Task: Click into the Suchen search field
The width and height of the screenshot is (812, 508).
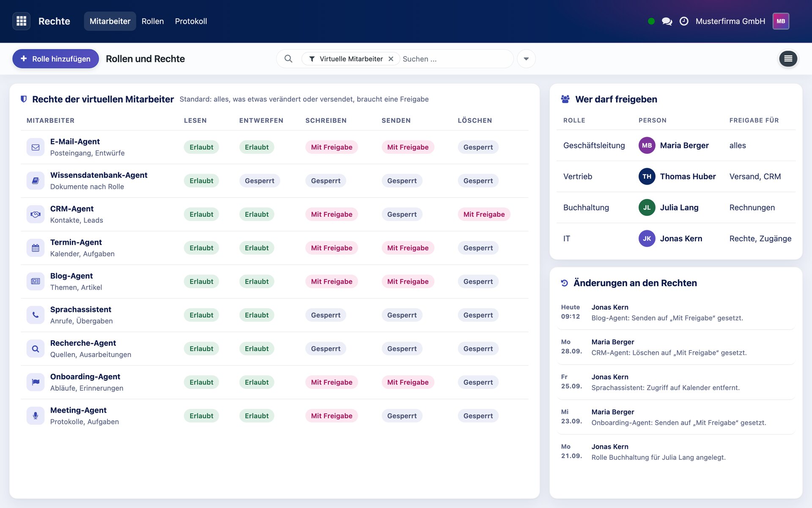Action: 456,59
